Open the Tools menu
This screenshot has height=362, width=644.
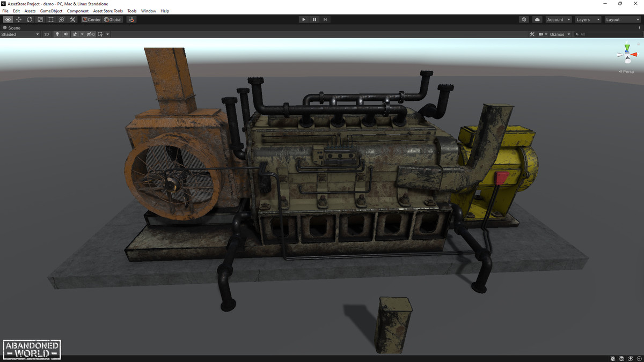pyautogui.click(x=132, y=11)
